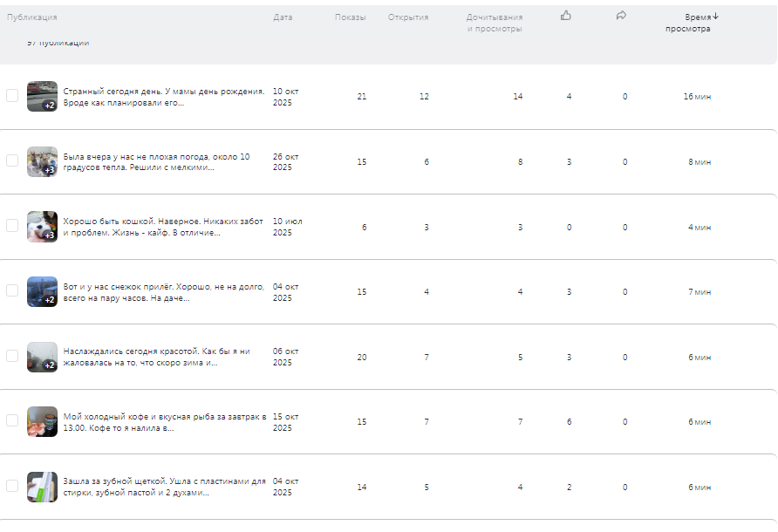This screenshot has width=778, height=532.
Task: Click the thumbs-up likes column icon
Action: pos(566,16)
